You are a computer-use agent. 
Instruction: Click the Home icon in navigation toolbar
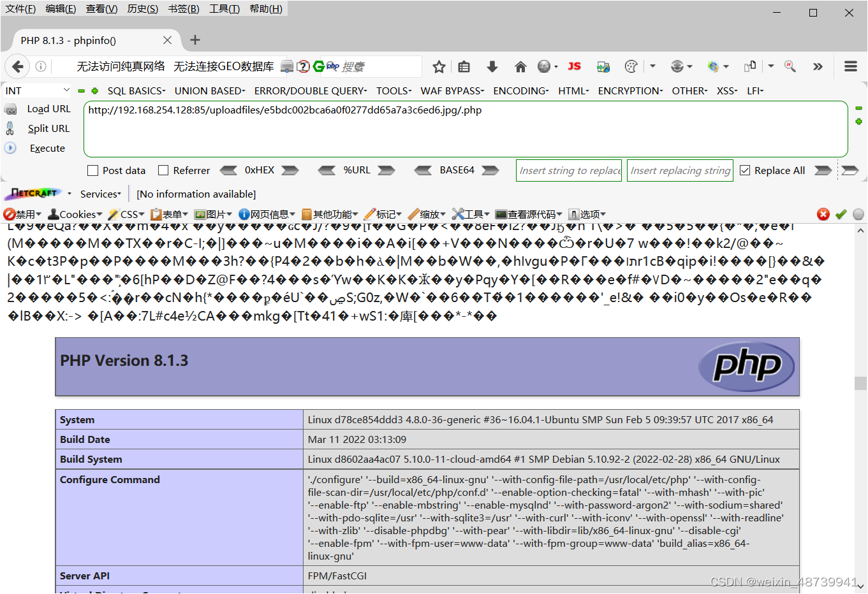[x=520, y=66]
